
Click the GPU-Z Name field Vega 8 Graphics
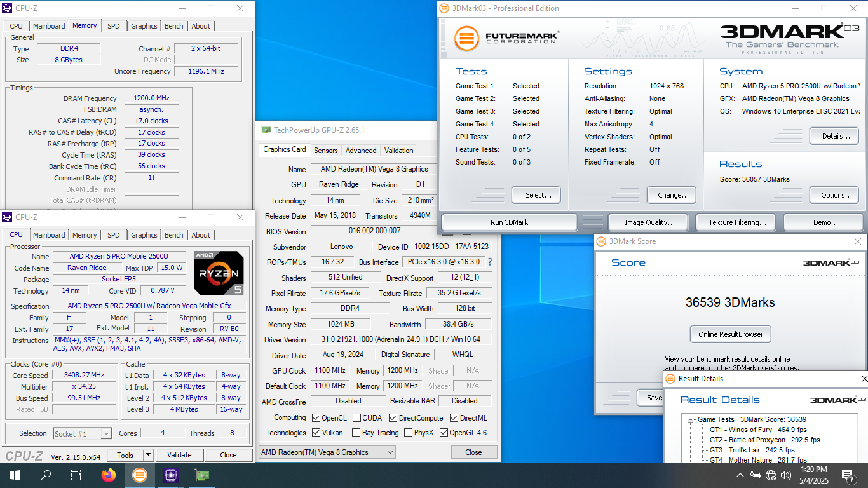point(374,169)
